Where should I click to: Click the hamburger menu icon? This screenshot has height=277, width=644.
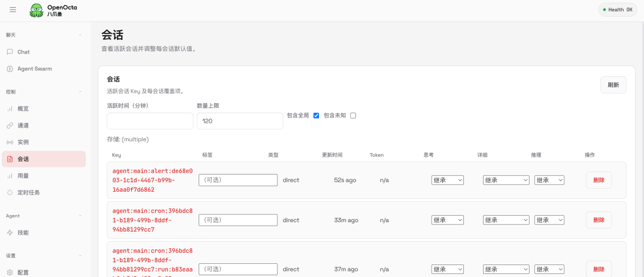pos(13,10)
